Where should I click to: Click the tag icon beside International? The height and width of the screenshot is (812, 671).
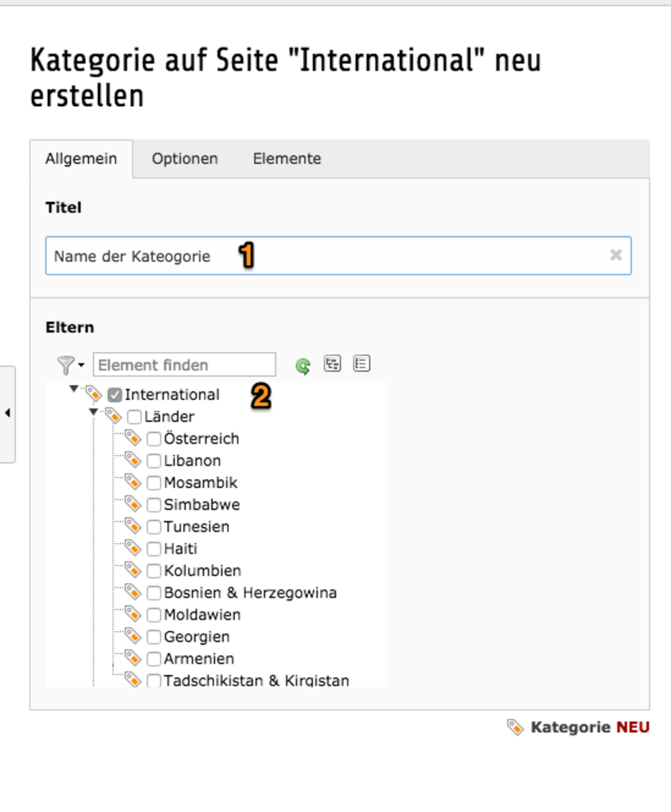coord(94,394)
